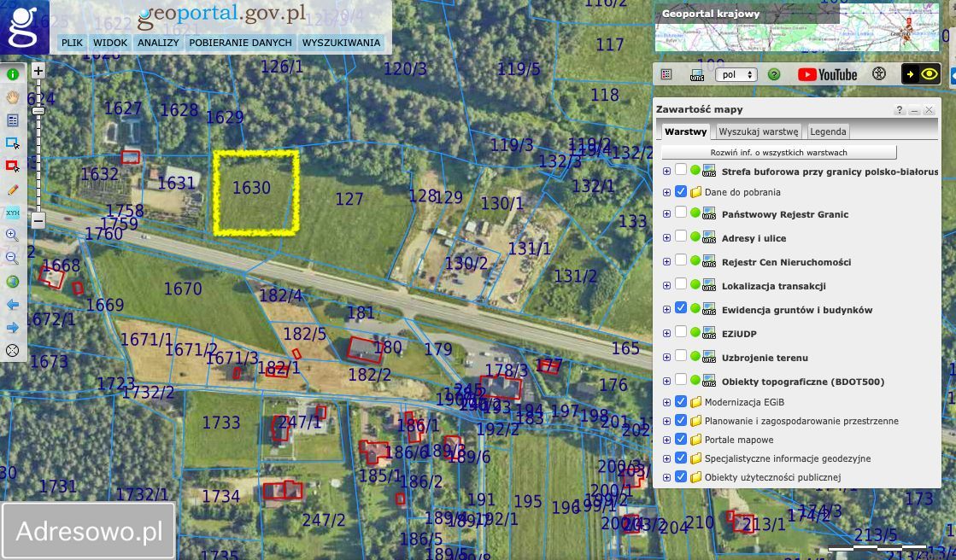Open the WYSZUKIWANIA menu
Viewport: 956px width, 560px height.
(342, 43)
